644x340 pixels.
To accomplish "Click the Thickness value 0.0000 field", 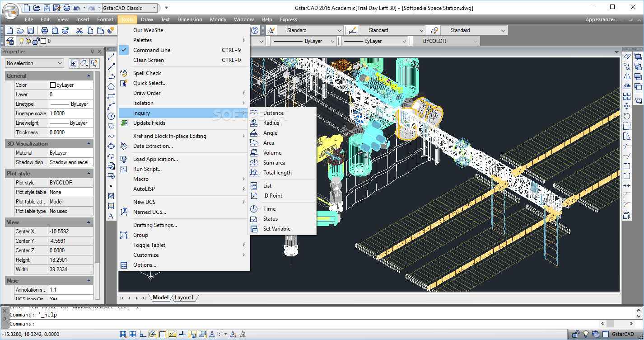I will tap(71, 132).
